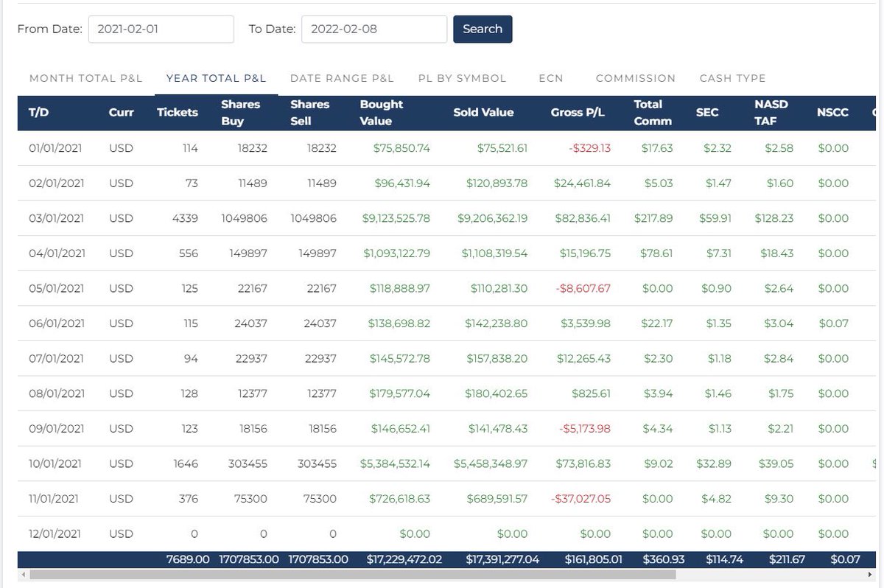Open the DATE RANGE P&L tab
The height and width of the screenshot is (588, 884).
point(342,78)
